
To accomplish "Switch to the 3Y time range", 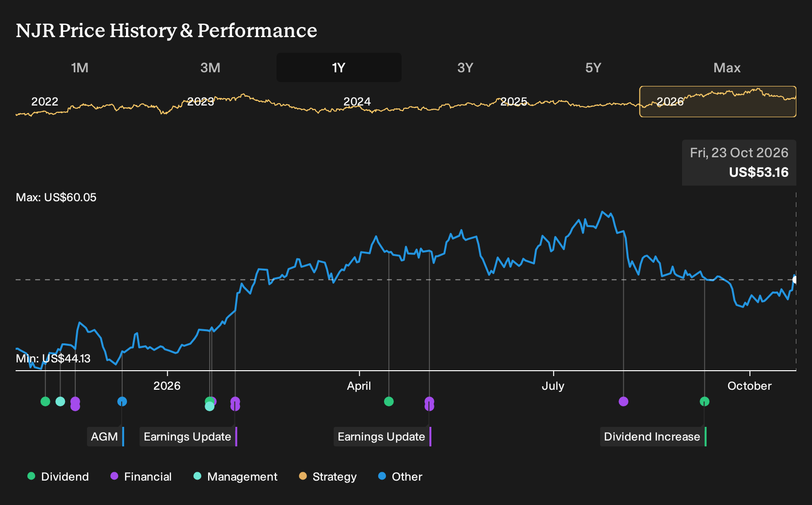I will [465, 67].
